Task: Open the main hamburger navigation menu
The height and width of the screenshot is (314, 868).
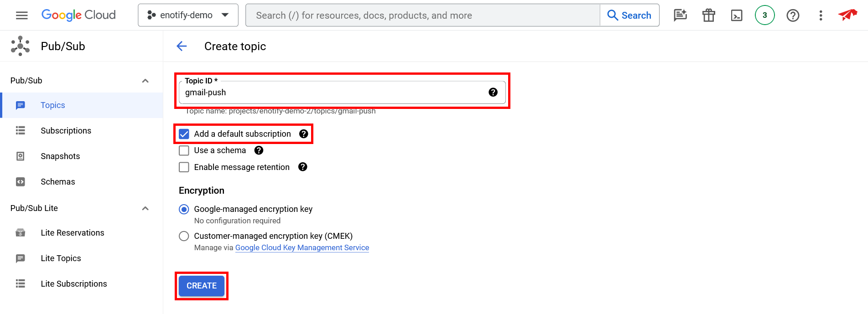Action: 21,15
